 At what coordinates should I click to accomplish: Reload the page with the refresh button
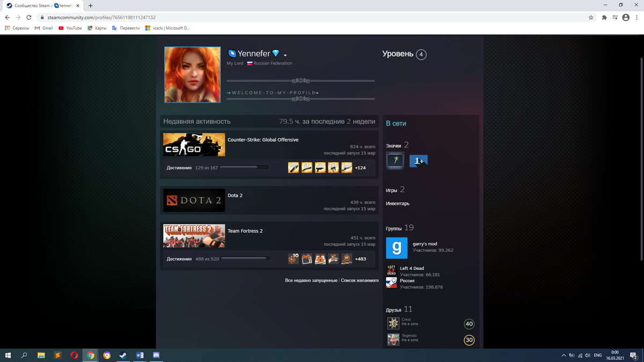(x=28, y=17)
